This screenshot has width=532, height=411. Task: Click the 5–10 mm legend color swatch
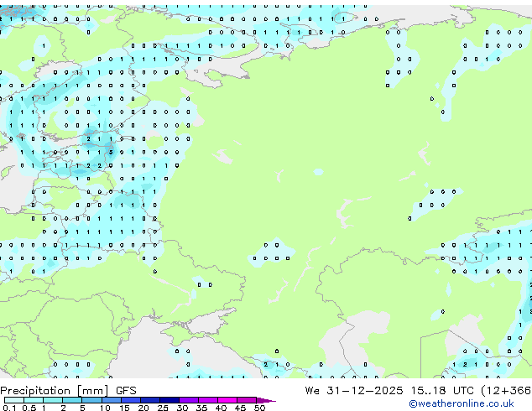click(92, 400)
